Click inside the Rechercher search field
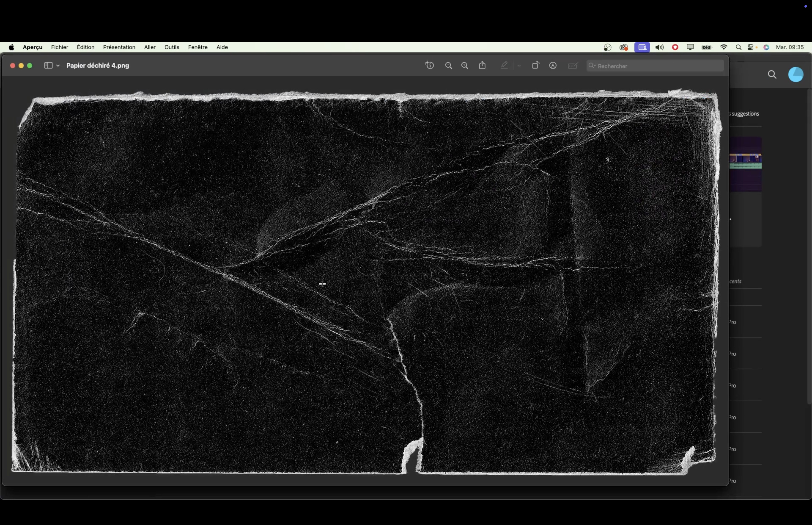The image size is (812, 525). point(658,66)
